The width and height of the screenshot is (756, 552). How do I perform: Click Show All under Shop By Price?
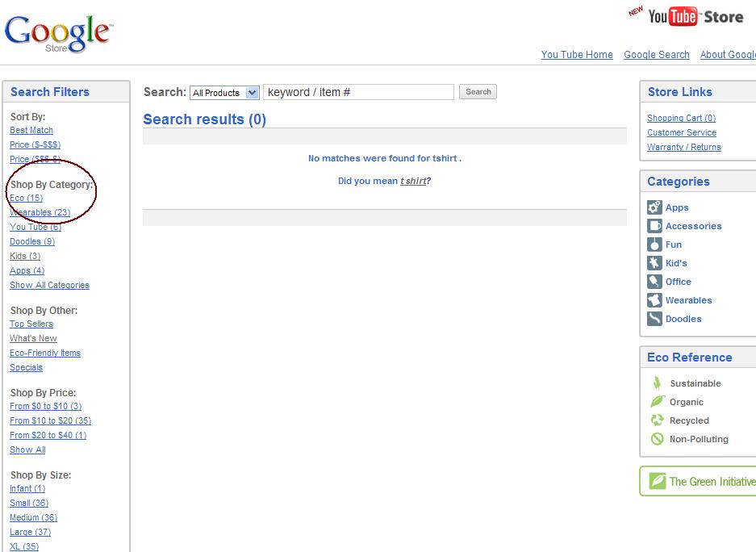pos(27,450)
